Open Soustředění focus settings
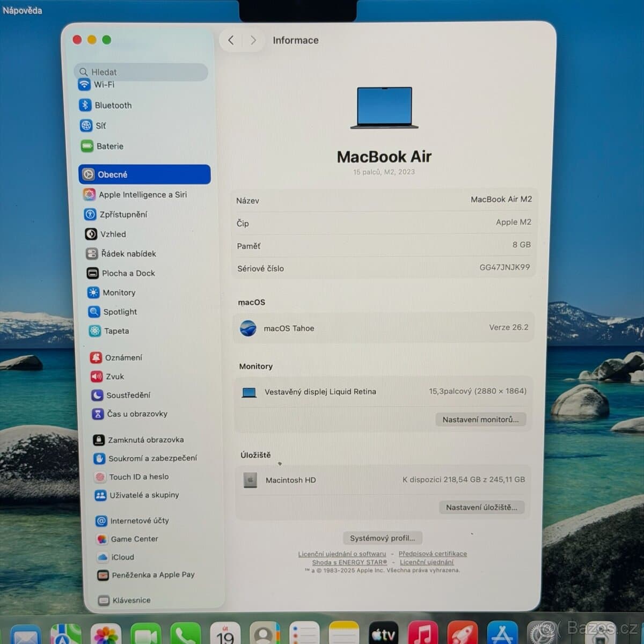 click(121, 395)
